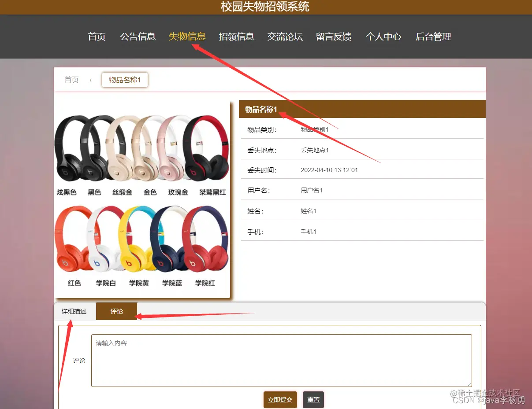
Task: Visit the 交流论坛 section
Action: [x=285, y=37]
